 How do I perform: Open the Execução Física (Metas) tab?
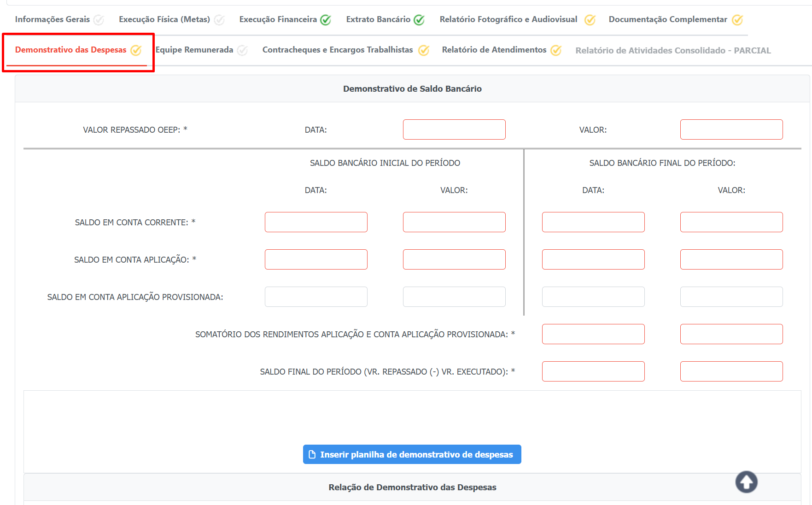[164, 19]
